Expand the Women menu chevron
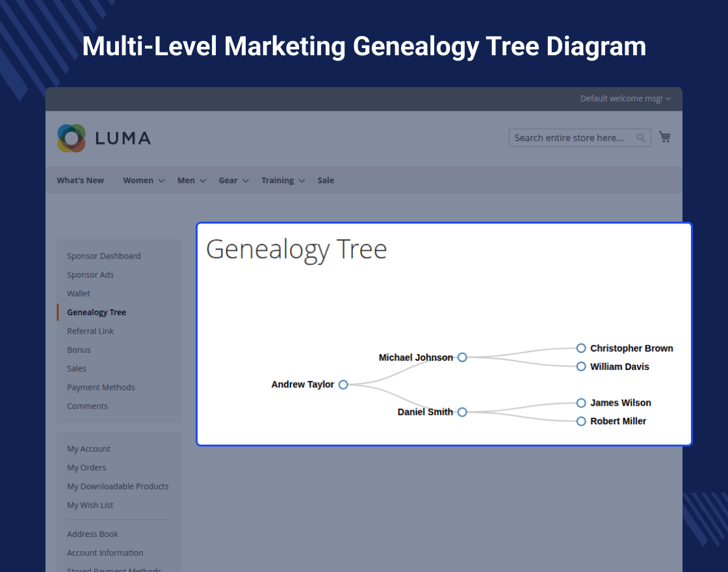Screen dimensions: 728x572 pos(162,181)
